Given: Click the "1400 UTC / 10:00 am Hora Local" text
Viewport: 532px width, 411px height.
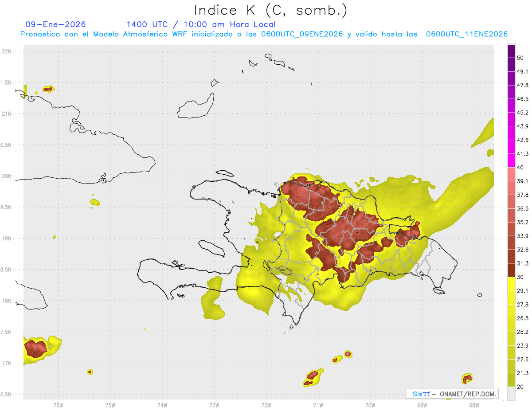Looking at the screenshot, I should tap(201, 24).
